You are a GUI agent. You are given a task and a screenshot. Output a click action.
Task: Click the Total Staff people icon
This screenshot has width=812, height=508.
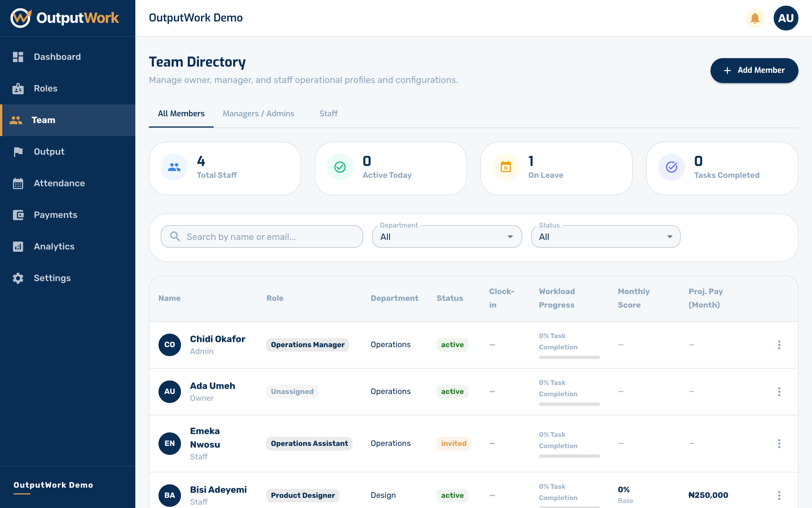coord(174,167)
